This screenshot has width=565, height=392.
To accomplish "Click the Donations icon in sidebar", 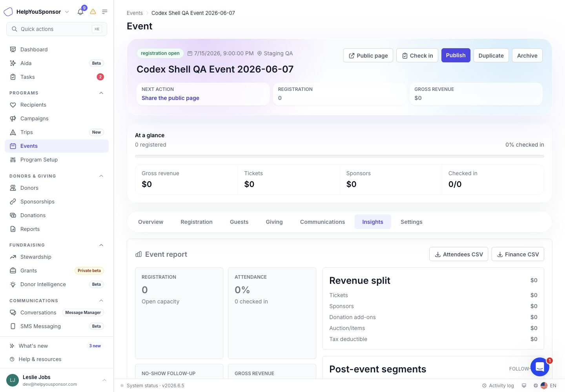I will pyautogui.click(x=13, y=215).
